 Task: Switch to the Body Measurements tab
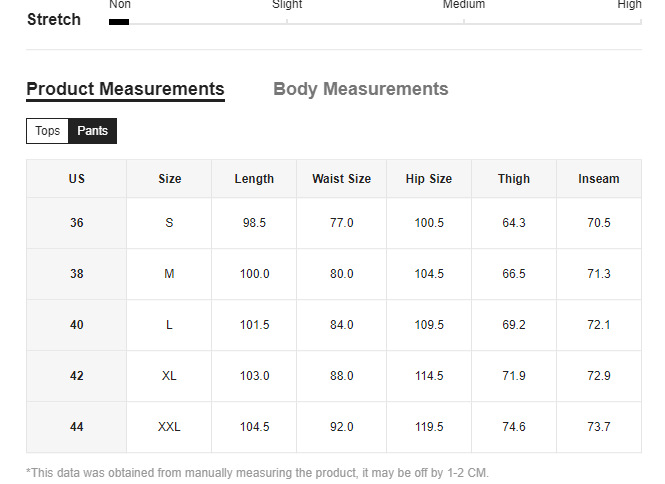[x=360, y=89]
